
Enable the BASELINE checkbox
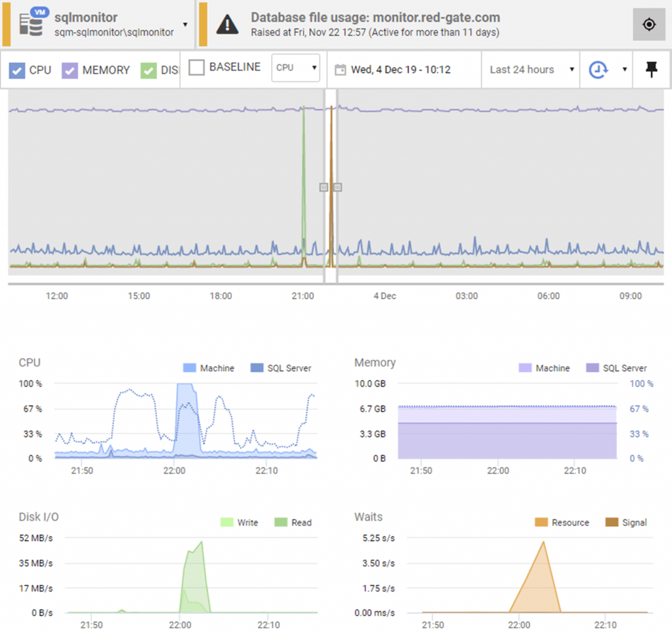[196, 68]
